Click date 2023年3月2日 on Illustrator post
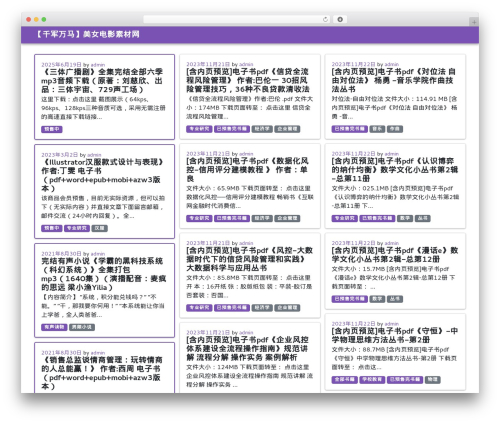 point(59,155)
